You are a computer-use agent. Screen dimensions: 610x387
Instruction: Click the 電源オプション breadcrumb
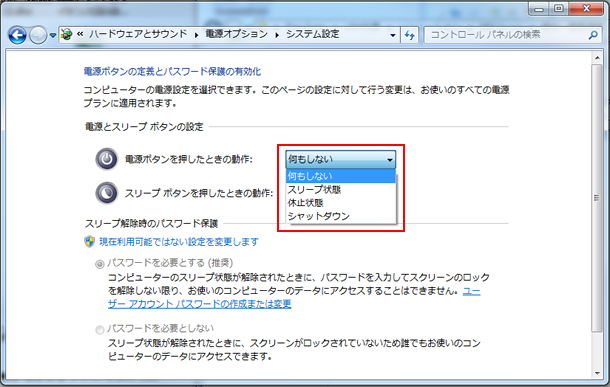click(237, 34)
